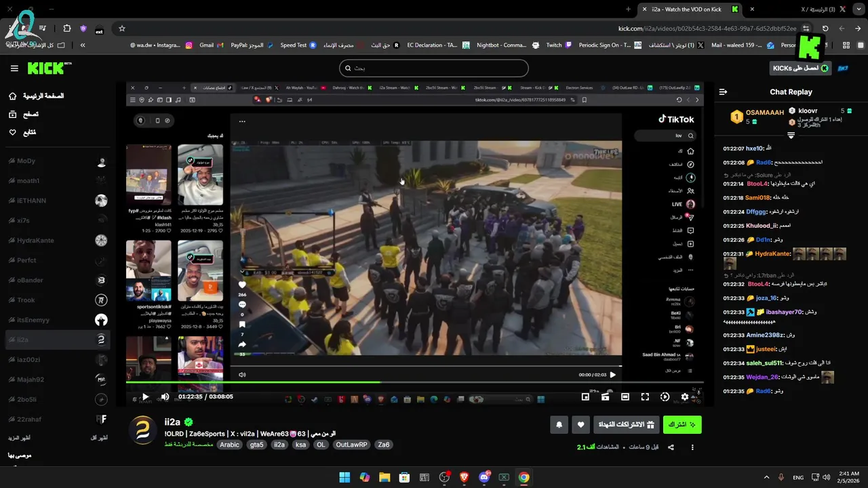Select xi7s channel in sidebar

(x=58, y=220)
